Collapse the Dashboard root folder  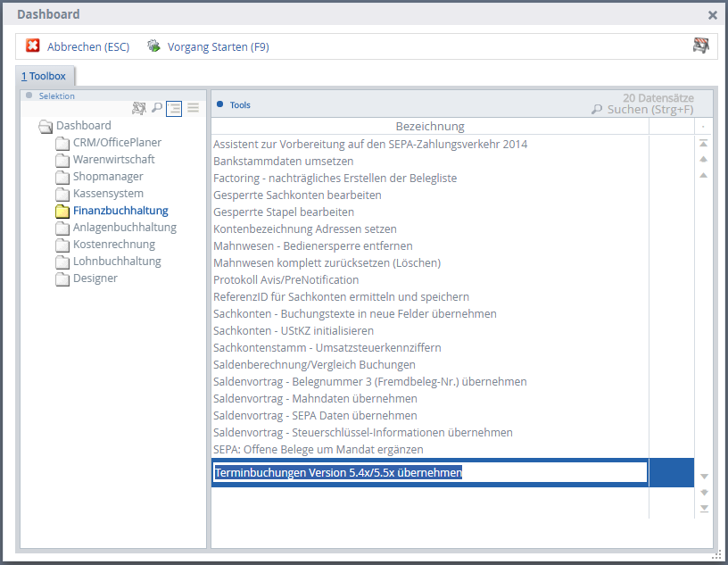tap(45, 126)
